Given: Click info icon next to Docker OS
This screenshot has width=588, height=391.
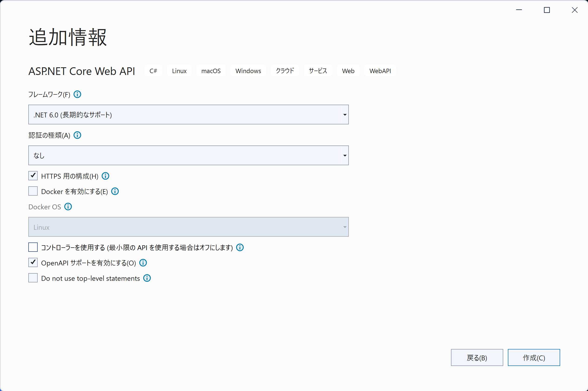Looking at the screenshot, I should point(68,207).
